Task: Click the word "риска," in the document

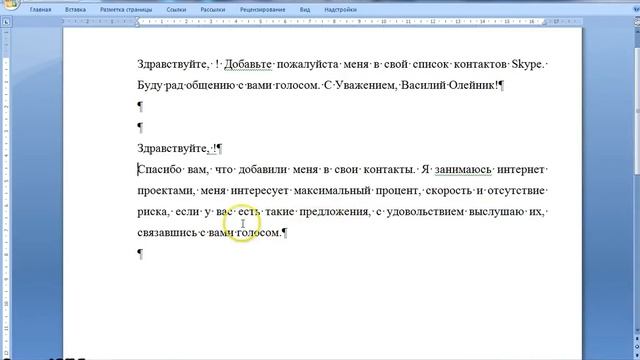Action: coord(153,212)
